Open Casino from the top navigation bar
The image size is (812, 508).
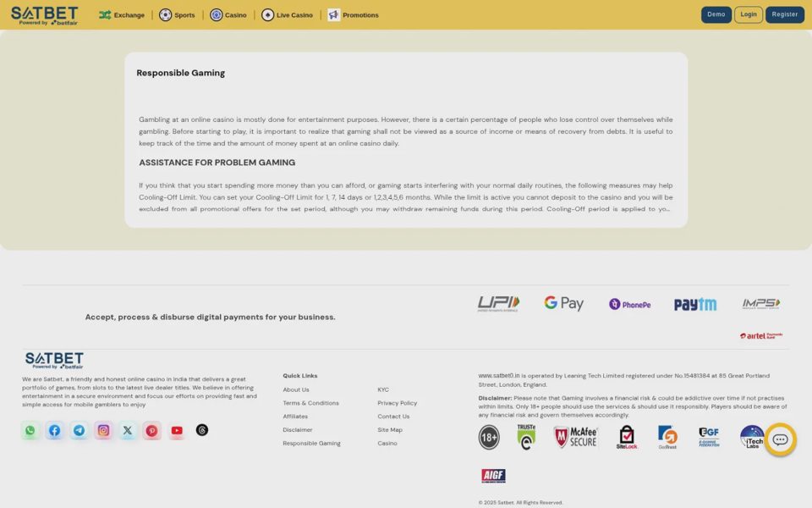[x=228, y=15]
